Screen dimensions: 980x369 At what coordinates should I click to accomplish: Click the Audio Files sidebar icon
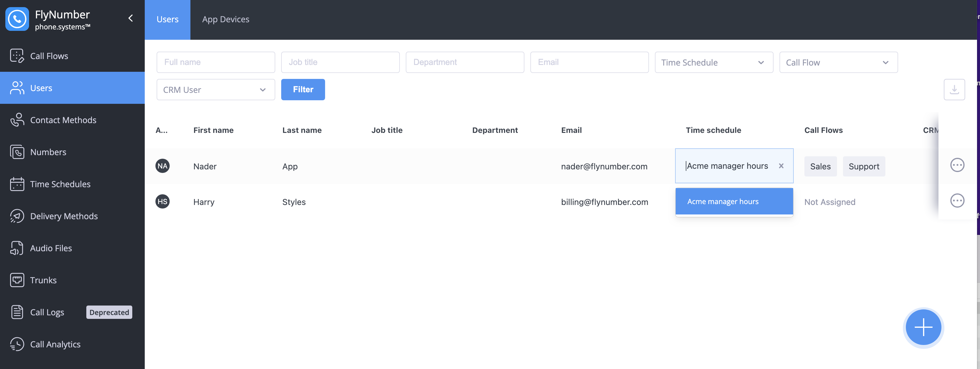(x=17, y=248)
